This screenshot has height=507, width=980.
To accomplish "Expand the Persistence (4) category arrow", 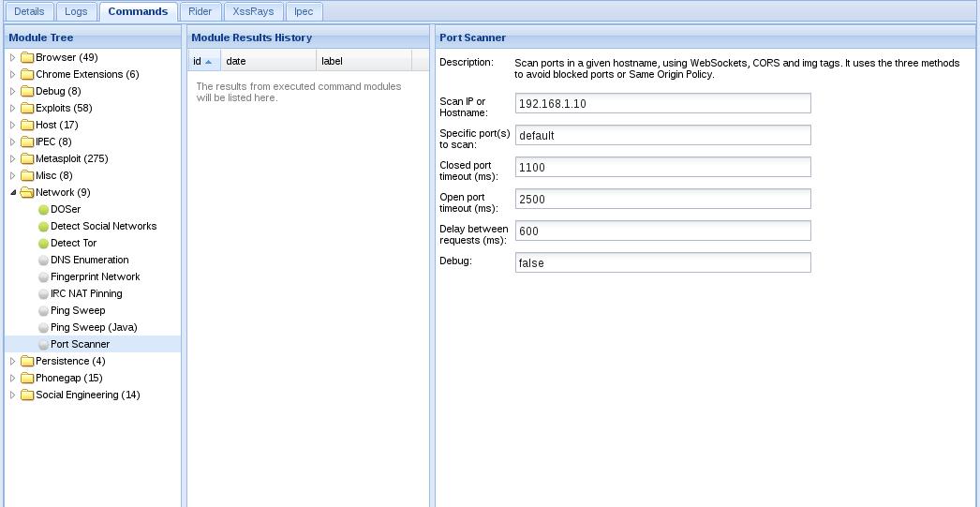I will pyautogui.click(x=12, y=362).
